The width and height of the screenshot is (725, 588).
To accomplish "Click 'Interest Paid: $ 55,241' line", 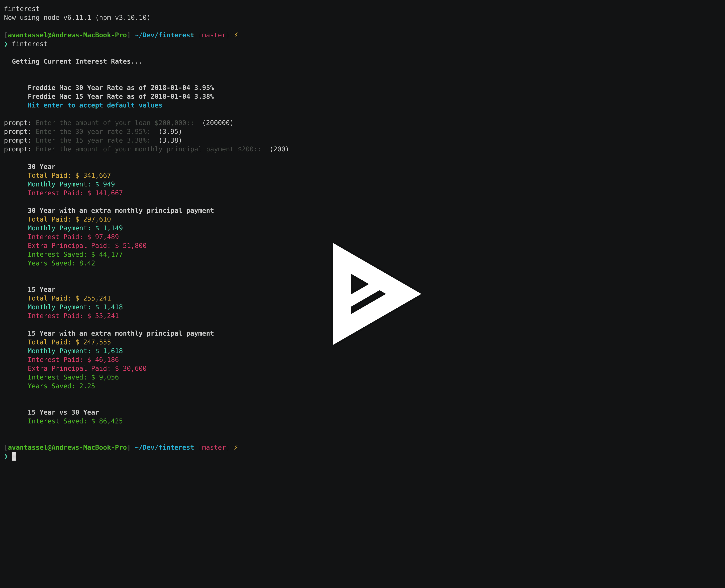I will (73, 316).
